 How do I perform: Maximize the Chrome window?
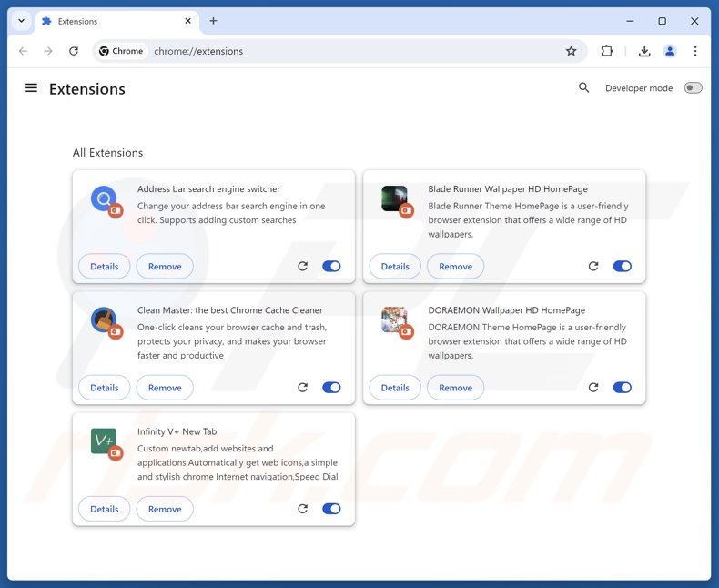pyautogui.click(x=663, y=21)
